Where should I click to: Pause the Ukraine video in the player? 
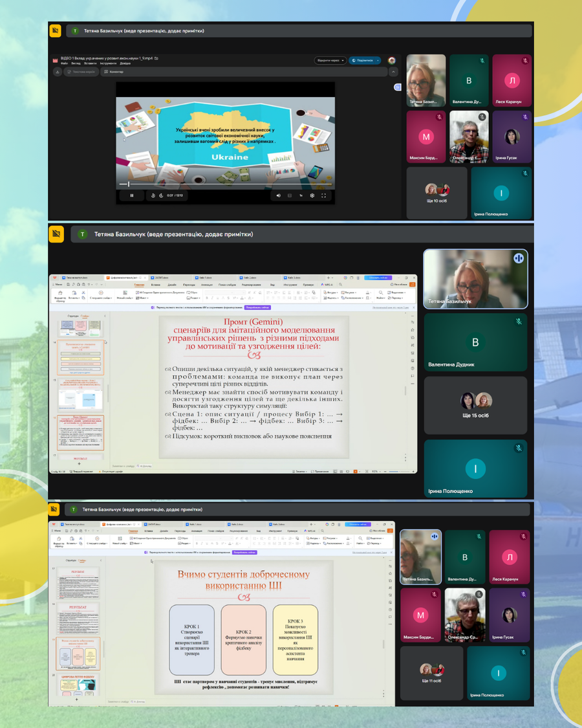132,195
